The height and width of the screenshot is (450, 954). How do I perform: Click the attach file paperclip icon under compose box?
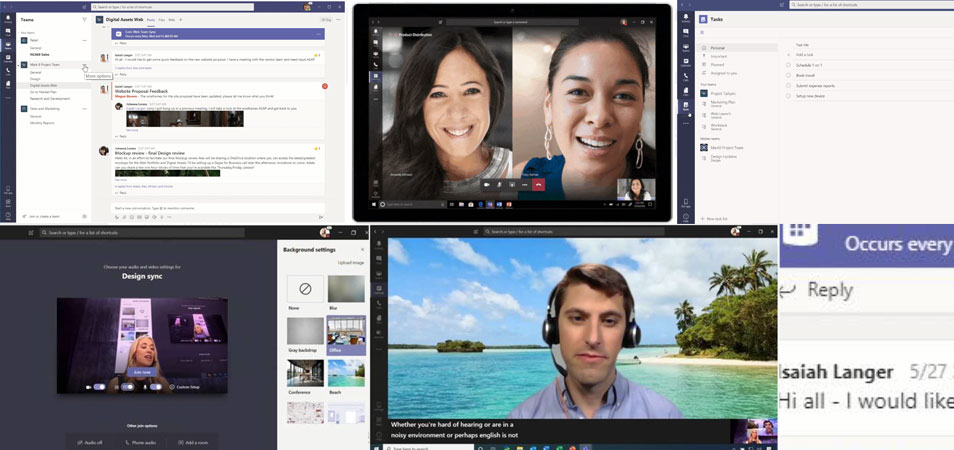click(126, 216)
